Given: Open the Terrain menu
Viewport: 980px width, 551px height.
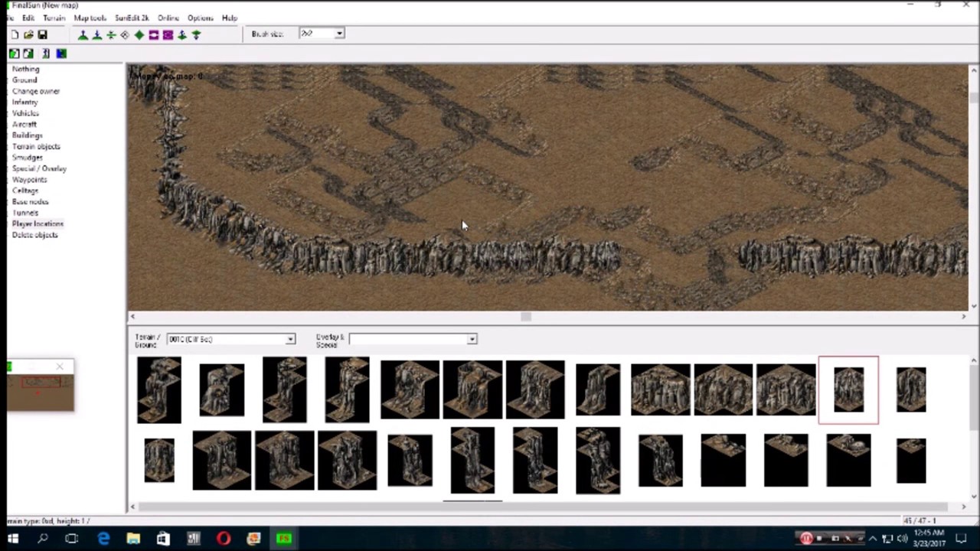Looking at the screenshot, I should pos(54,18).
